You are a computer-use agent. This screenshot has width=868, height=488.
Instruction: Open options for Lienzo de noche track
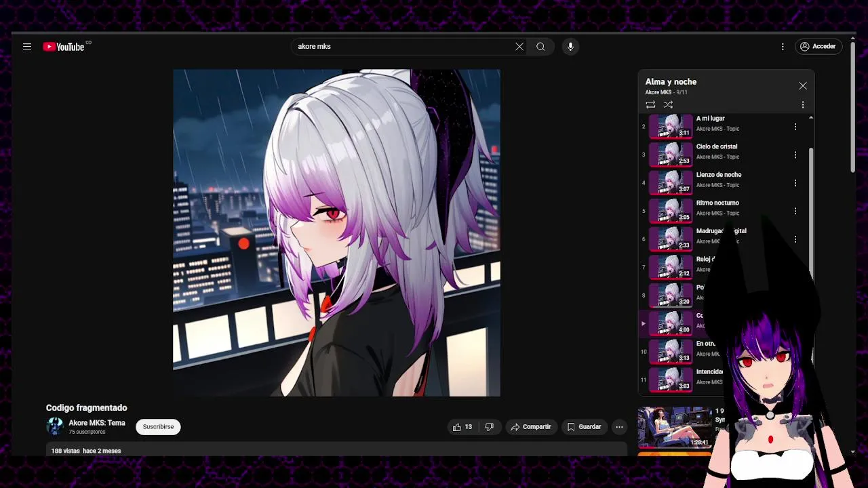pyautogui.click(x=795, y=183)
